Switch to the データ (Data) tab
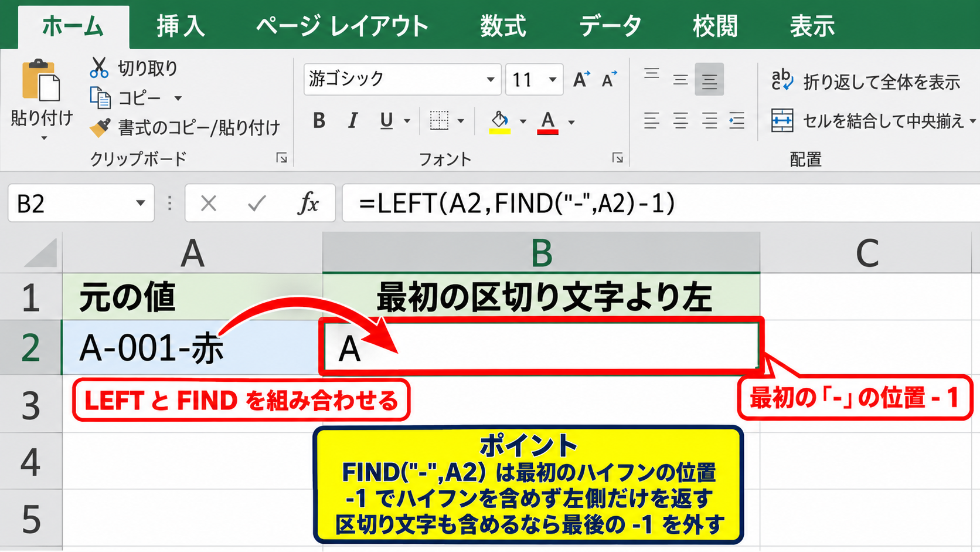This screenshot has height=552, width=980. click(610, 26)
